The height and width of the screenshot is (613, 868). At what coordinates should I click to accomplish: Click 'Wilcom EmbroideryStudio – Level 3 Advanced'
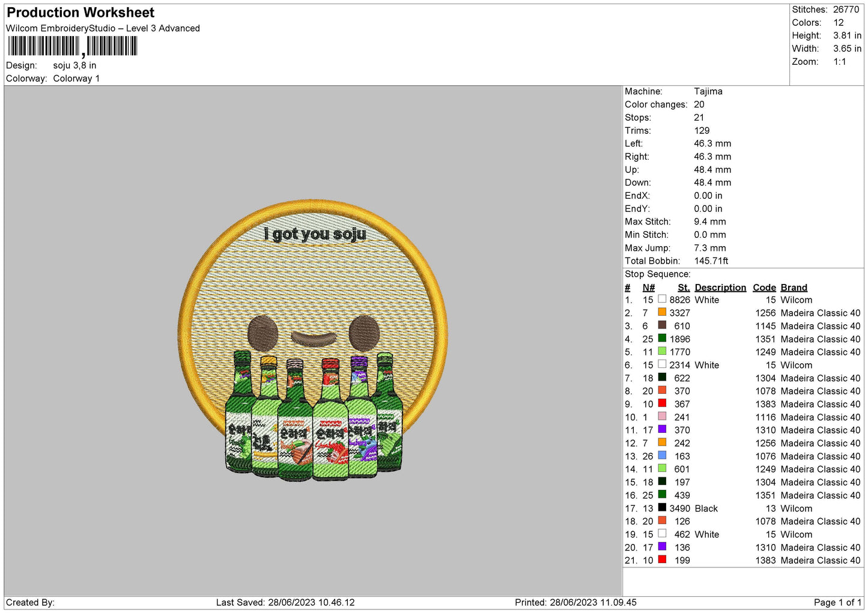pyautogui.click(x=103, y=28)
